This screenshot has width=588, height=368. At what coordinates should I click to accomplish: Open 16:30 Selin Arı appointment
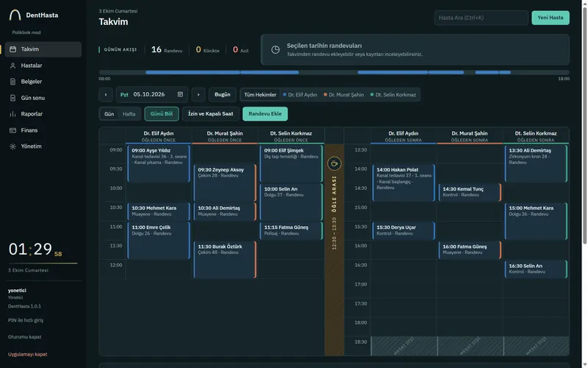[536, 269]
